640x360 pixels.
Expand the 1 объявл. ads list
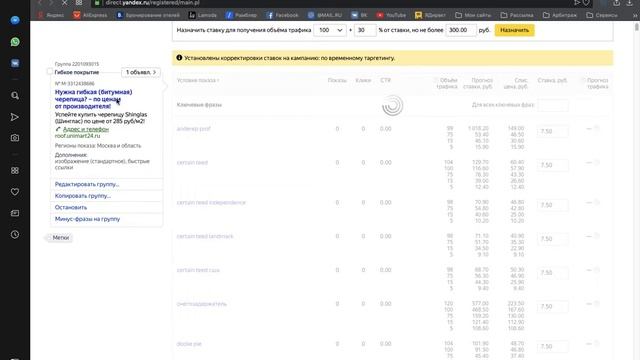pyautogui.click(x=141, y=72)
